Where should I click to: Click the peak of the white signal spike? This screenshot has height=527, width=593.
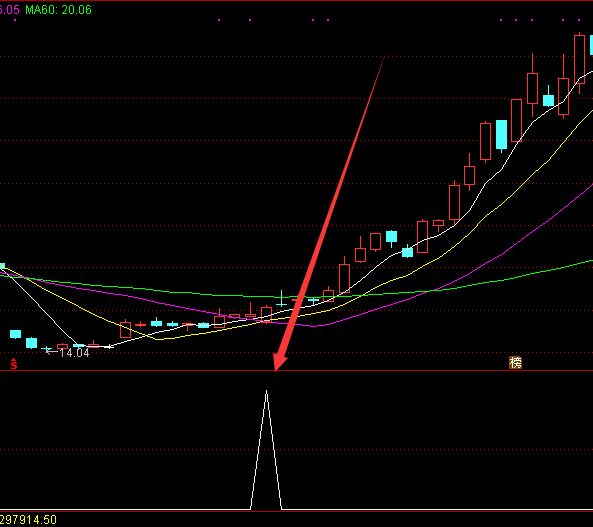pos(267,391)
